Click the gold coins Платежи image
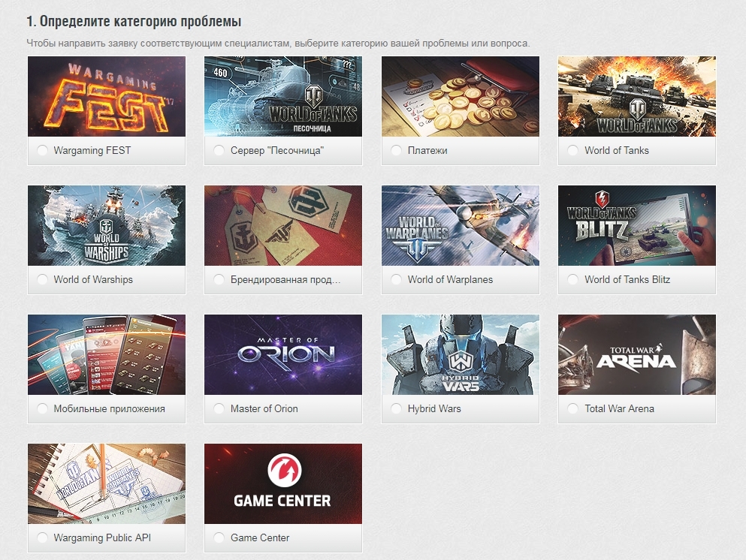This screenshot has height=560, width=746. [x=461, y=97]
